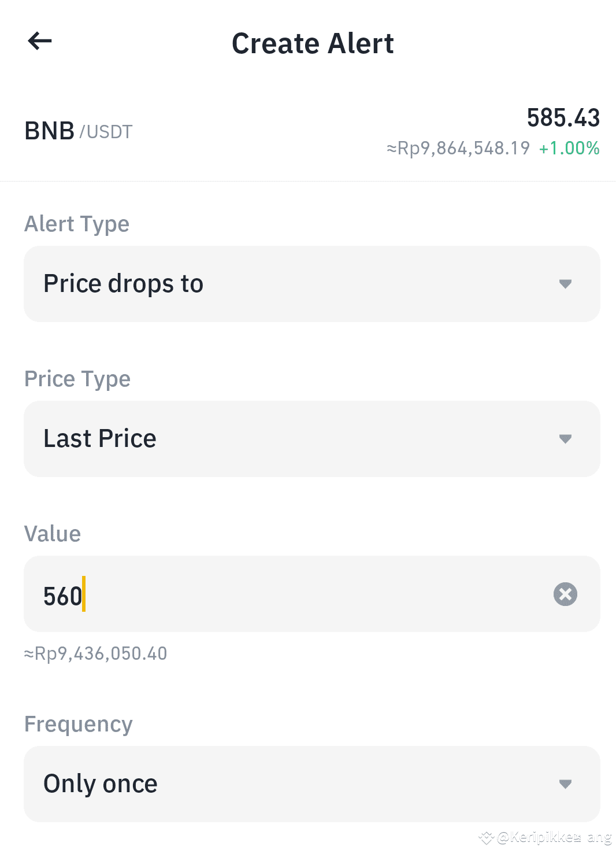Tap the +1.00% price change

[569, 149]
